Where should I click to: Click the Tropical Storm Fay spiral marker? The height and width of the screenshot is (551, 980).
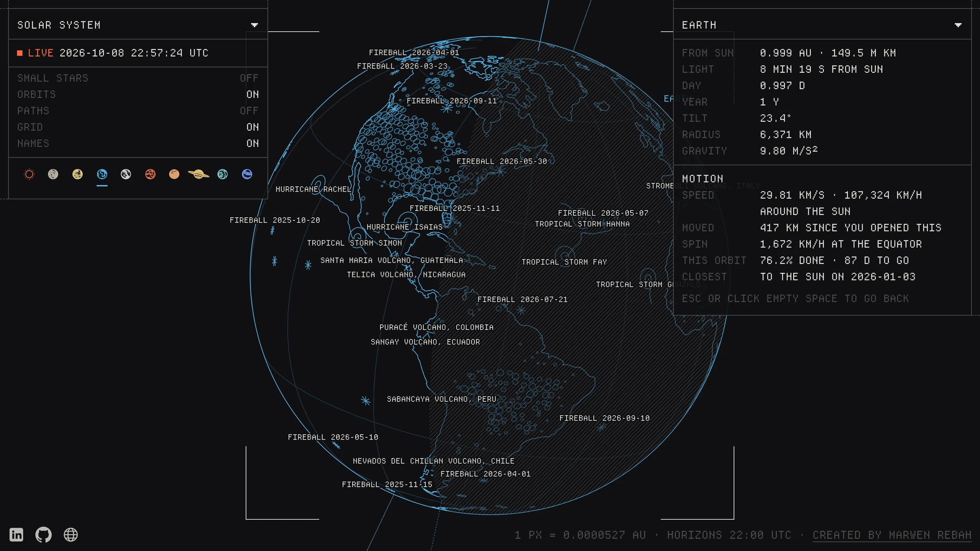565,255
